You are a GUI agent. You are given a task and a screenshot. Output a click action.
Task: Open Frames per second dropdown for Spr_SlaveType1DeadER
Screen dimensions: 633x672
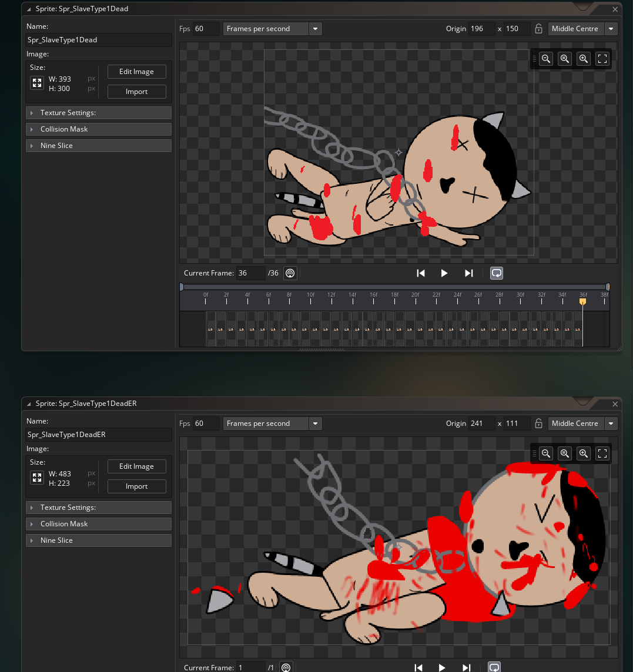316,424
